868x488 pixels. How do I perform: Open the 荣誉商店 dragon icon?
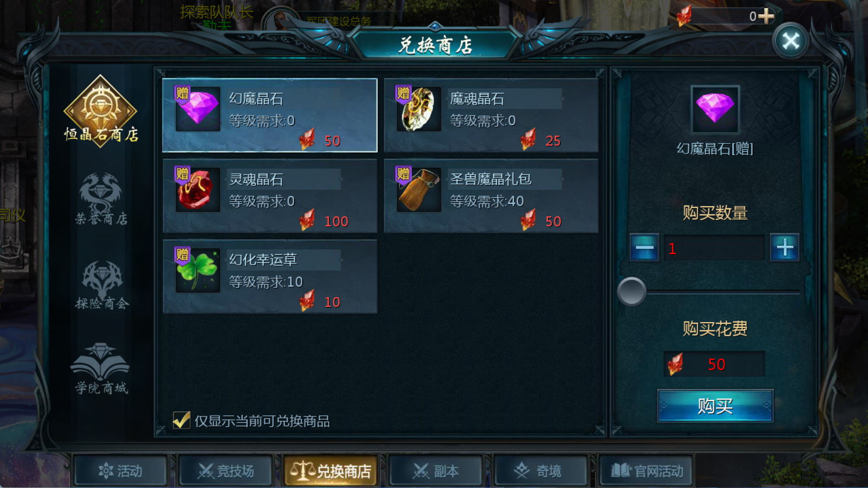101,198
